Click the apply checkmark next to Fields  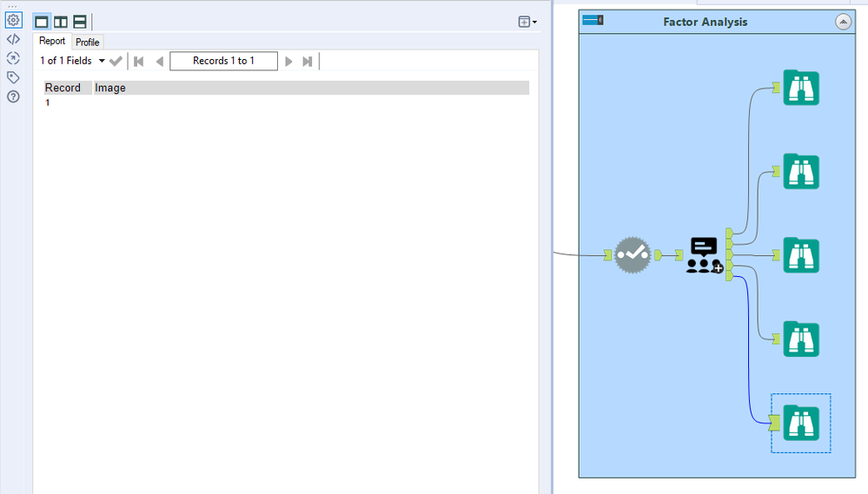coord(116,61)
